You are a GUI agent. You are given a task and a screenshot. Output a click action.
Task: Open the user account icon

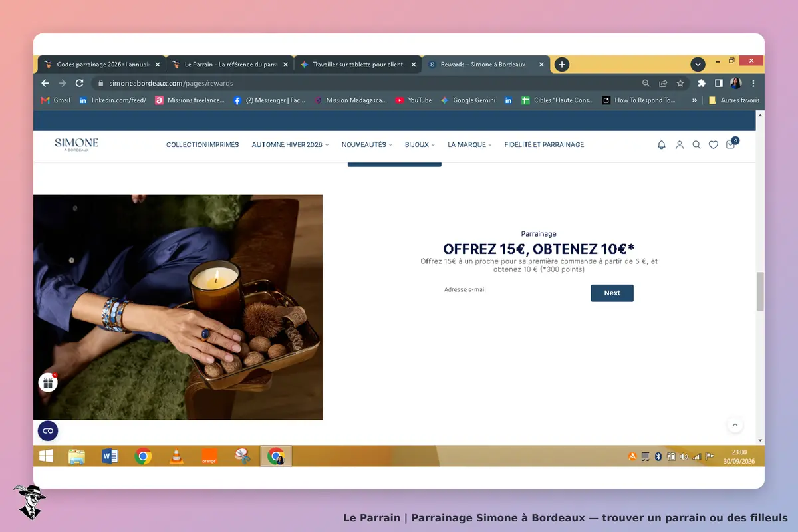[x=680, y=144]
